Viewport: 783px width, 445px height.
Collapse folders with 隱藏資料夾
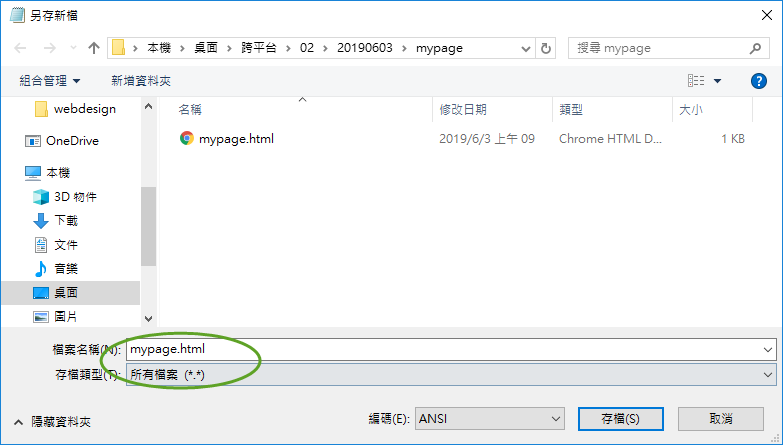(x=53, y=422)
